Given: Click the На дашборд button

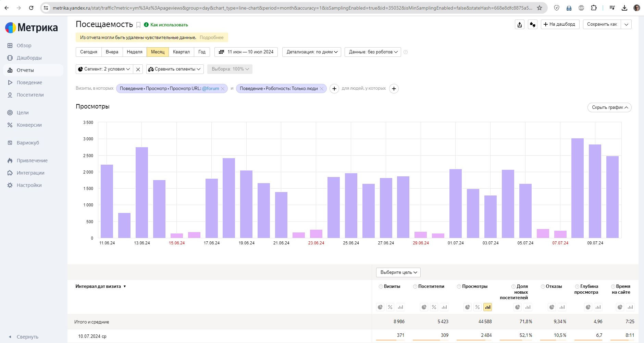Looking at the screenshot, I should click(x=560, y=24).
